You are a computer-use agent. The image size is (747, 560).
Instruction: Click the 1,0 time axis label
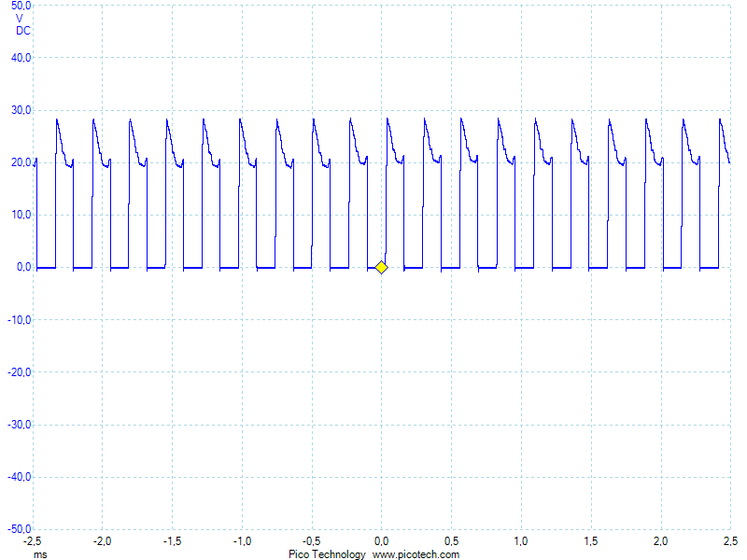(x=521, y=541)
